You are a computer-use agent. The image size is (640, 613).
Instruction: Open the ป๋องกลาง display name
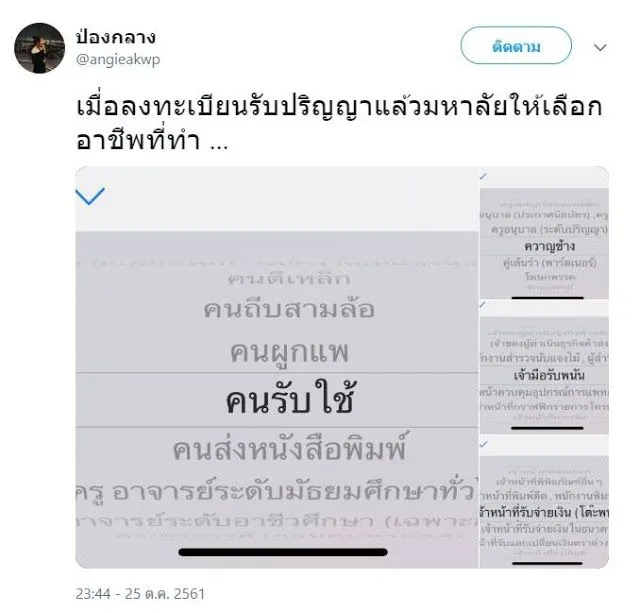116,37
